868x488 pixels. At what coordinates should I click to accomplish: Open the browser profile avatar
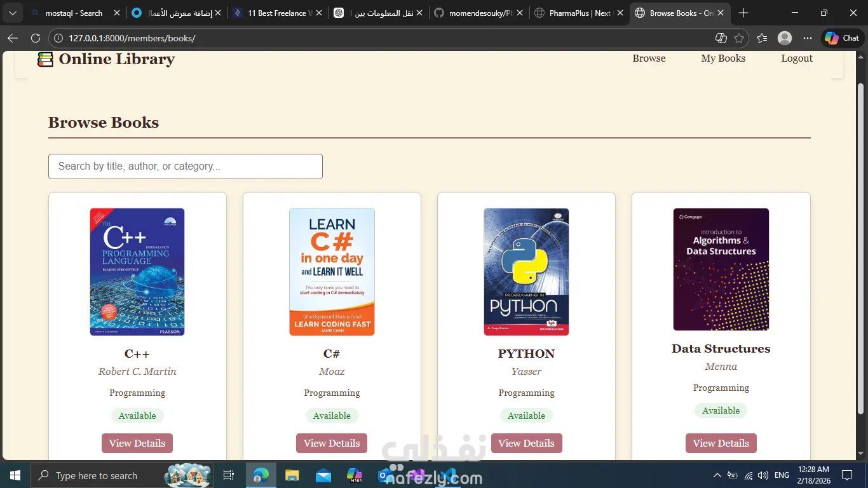click(785, 38)
